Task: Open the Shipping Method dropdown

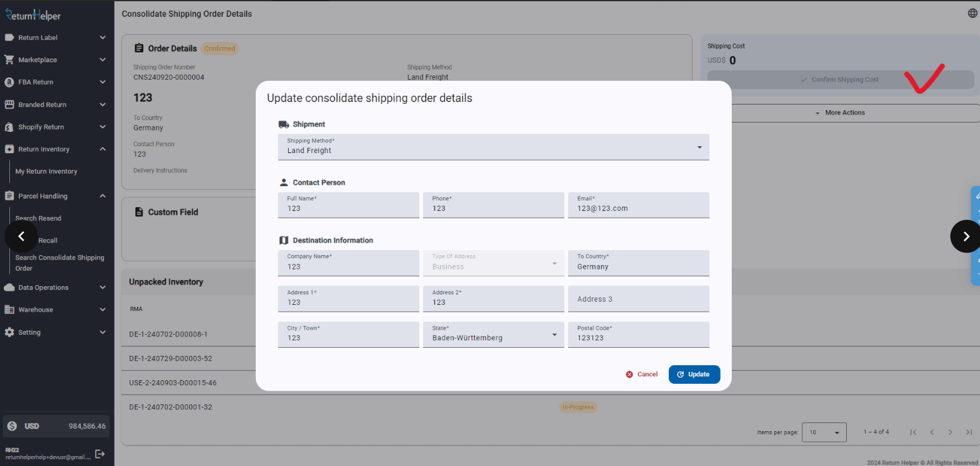Action: point(493,147)
